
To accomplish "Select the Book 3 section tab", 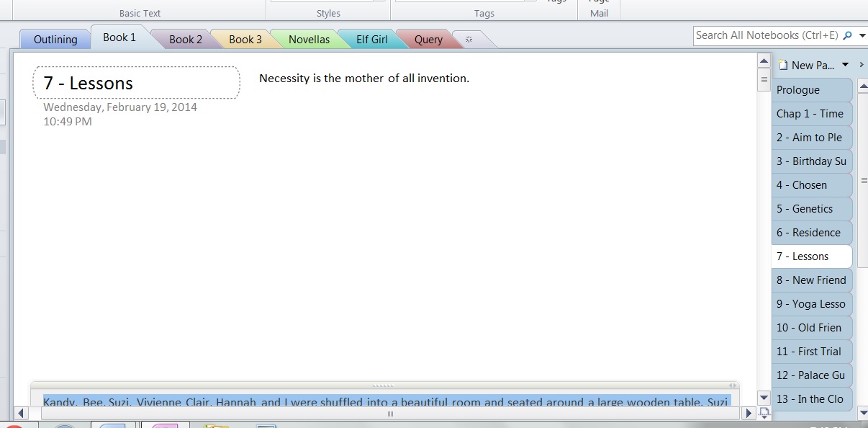I will coord(245,40).
